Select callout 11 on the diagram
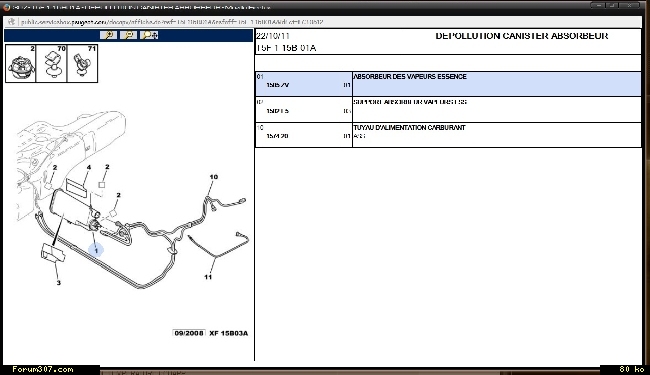This screenshot has width=650, height=375. click(208, 277)
